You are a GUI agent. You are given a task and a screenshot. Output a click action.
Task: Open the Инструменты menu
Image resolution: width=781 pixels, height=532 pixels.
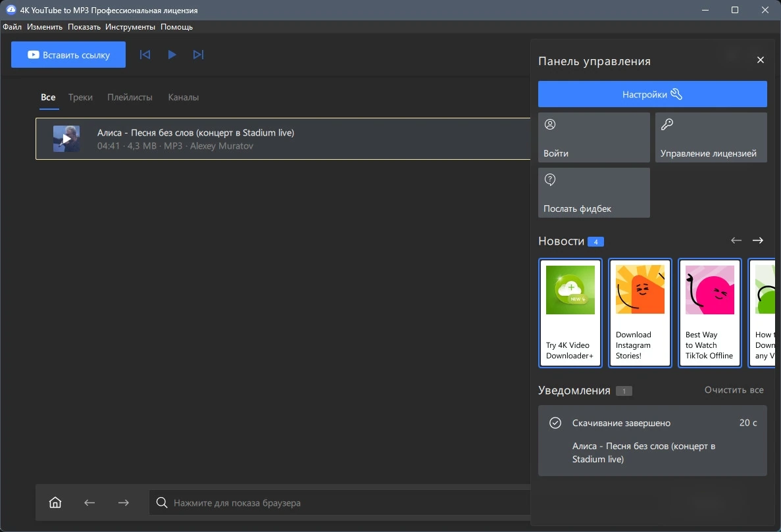point(130,27)
